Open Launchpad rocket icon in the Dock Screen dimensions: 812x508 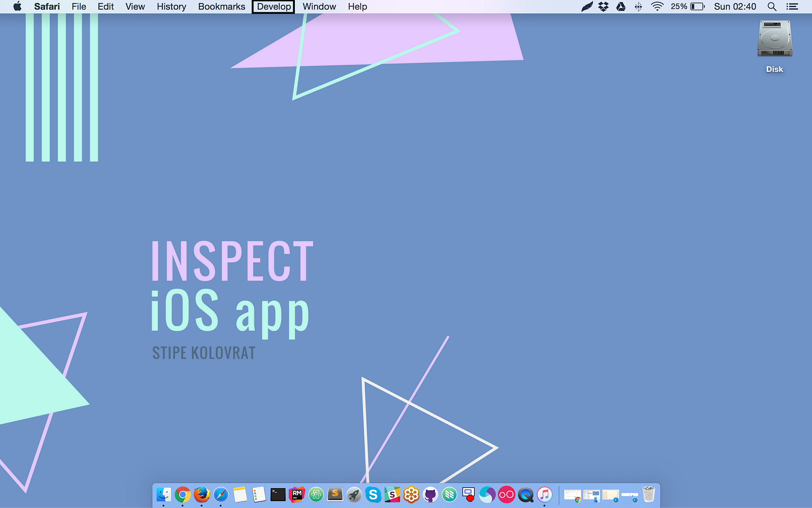tap(354, 494)
